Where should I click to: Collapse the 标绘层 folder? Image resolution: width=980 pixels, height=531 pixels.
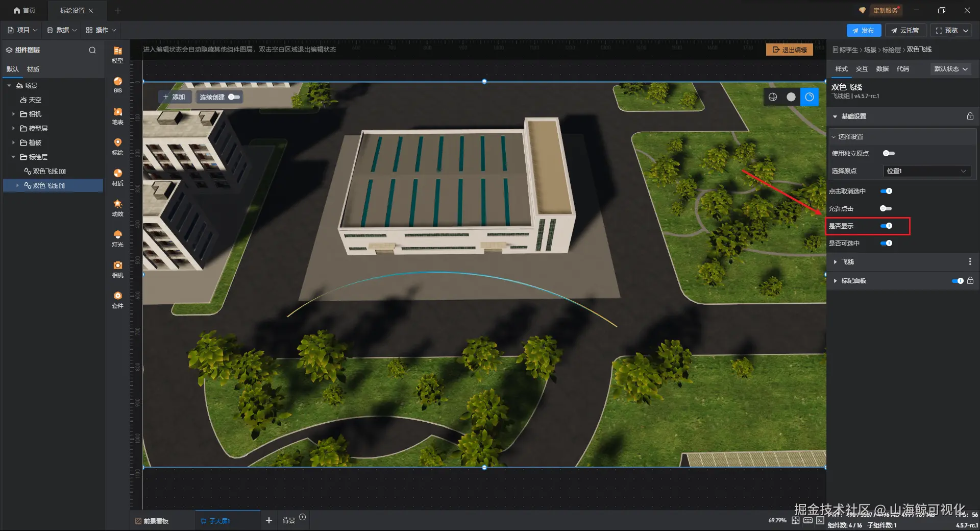(x=13, y=157)
